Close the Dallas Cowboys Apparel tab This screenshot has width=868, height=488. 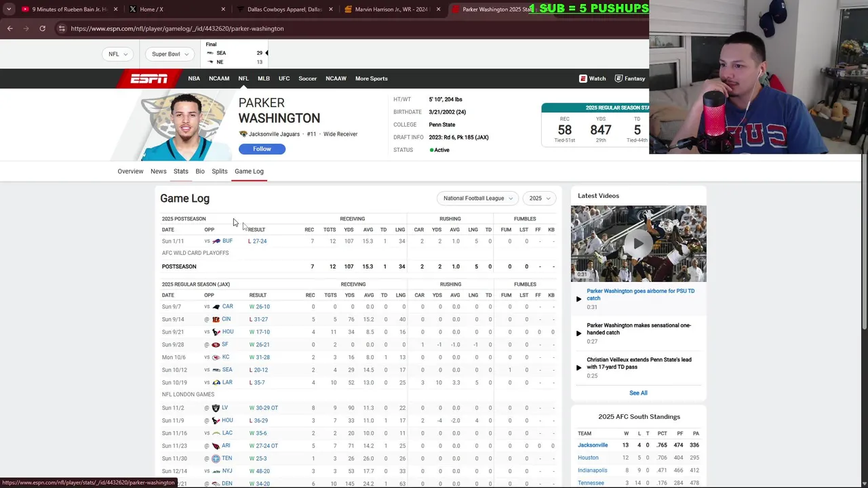[x=331, y=9]
